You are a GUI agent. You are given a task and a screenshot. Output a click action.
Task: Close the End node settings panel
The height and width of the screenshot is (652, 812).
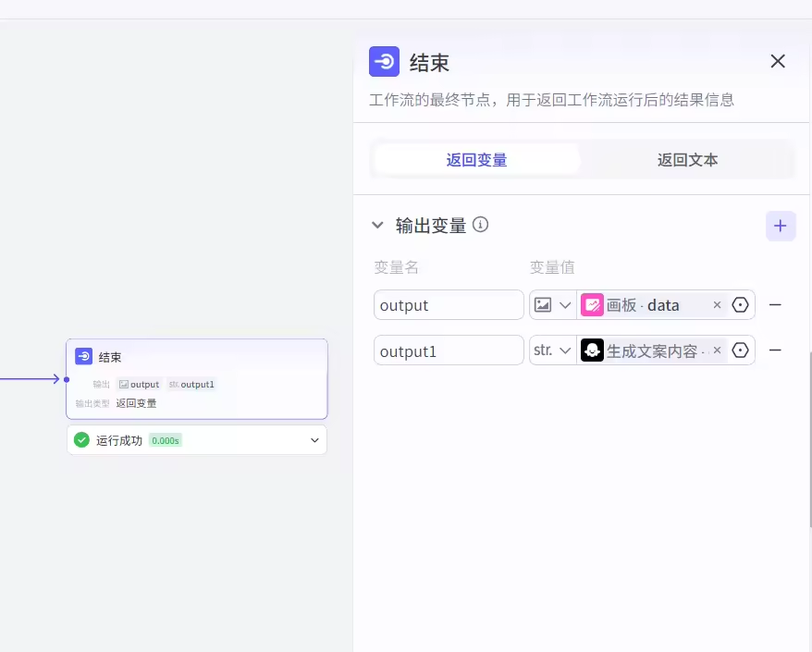click(778, 62)
